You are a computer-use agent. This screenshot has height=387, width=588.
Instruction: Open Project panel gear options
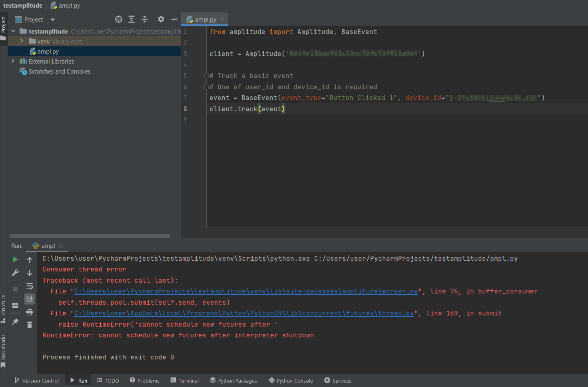161,19
